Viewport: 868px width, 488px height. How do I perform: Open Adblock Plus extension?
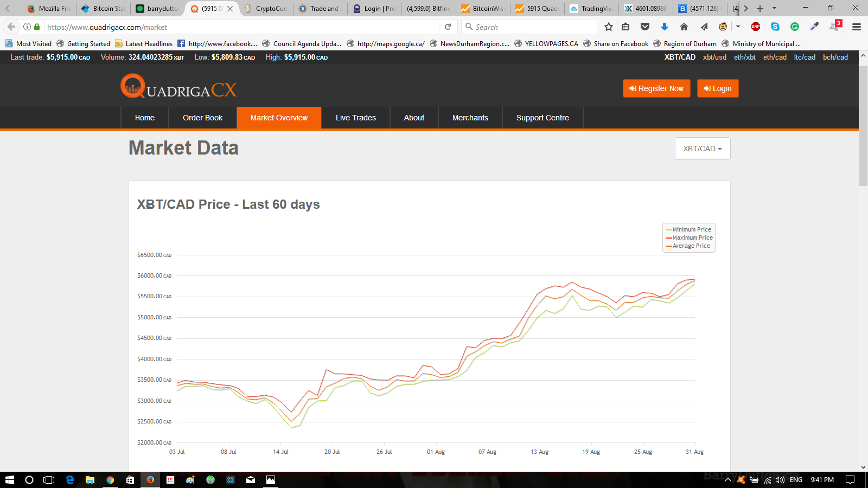tap(756, 27)
